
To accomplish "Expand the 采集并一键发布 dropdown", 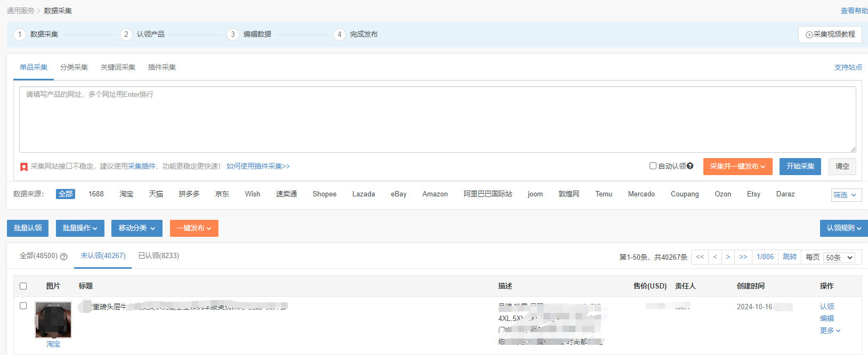I will pyautogui.click(x=737, y=167).
